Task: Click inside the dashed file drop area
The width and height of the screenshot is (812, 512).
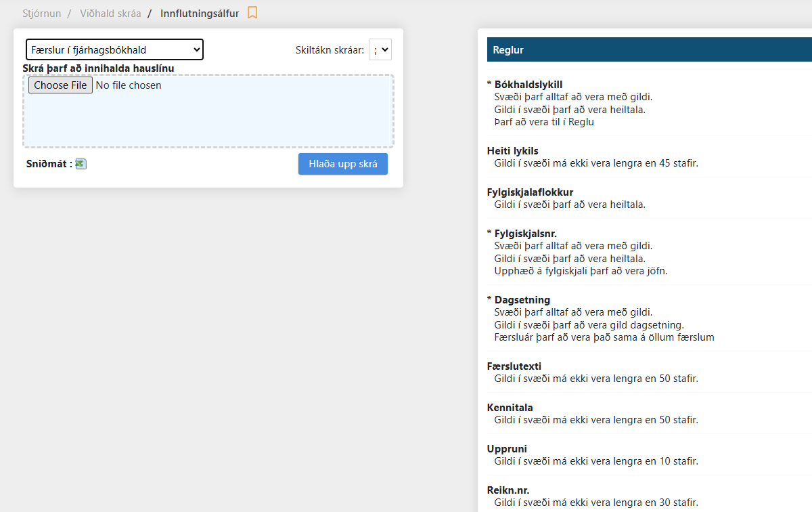Action: pyautogui.click(x=208, y=119)
